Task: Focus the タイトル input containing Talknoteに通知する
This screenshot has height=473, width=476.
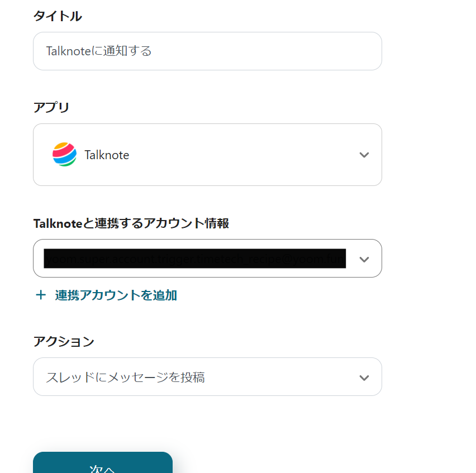Action: tap(207, 51)
